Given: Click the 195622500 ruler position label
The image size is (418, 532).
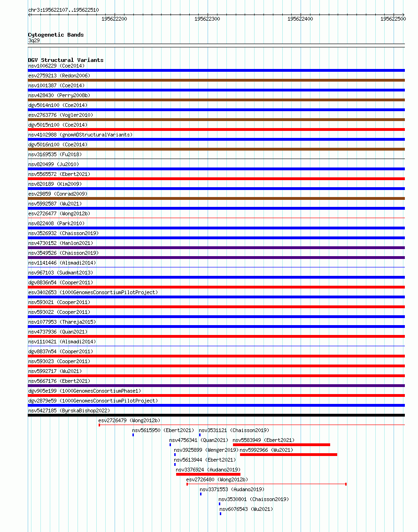Looking at the screenshot, I should click(393, 19).
